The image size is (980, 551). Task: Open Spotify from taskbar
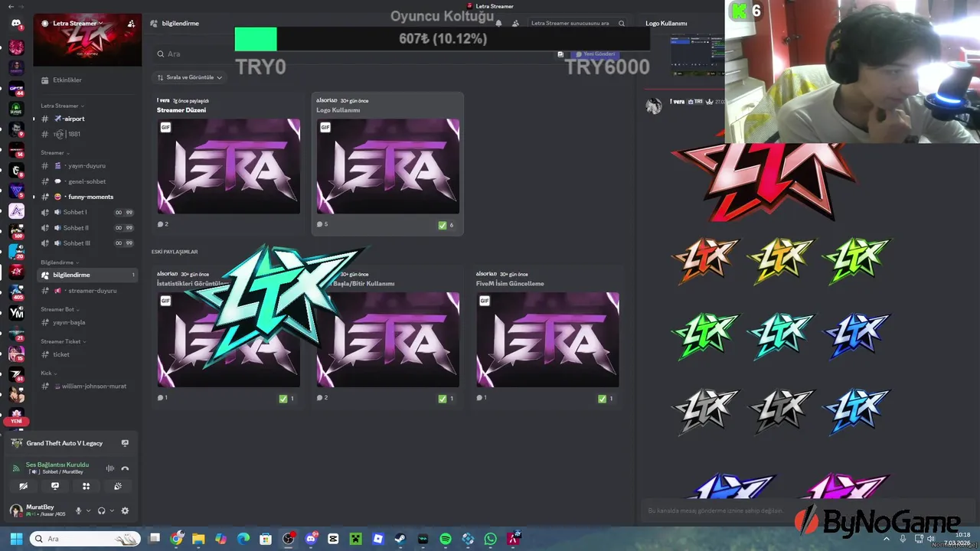coord(446,539)
